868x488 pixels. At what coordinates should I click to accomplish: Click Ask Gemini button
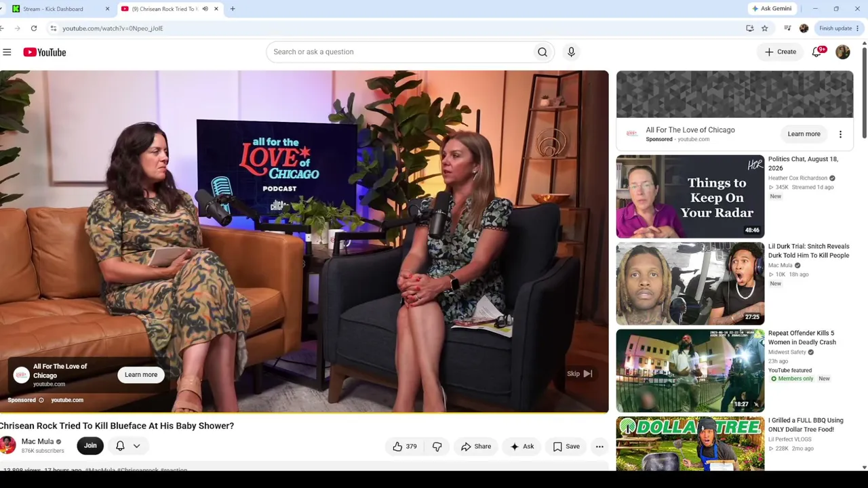(772, 9)
